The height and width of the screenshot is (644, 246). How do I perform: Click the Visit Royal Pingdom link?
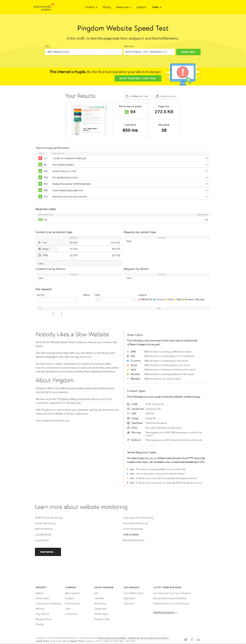pos(165,612)
